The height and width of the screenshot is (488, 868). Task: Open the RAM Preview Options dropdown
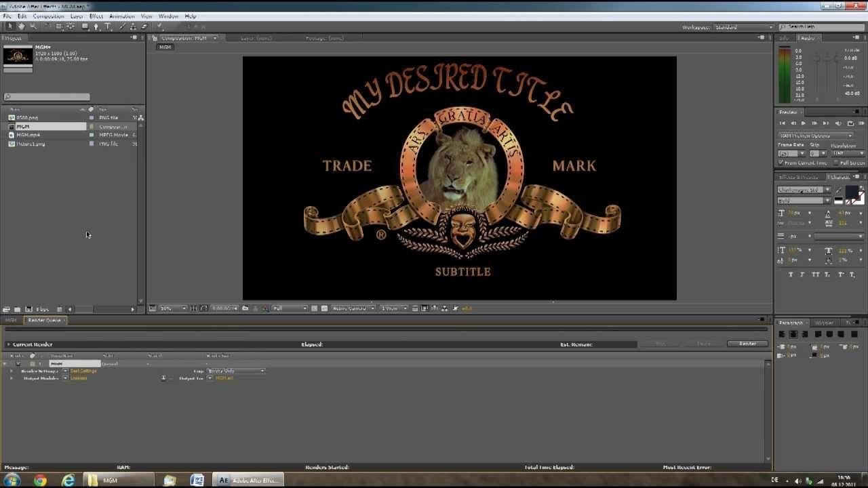click(816, 136)
